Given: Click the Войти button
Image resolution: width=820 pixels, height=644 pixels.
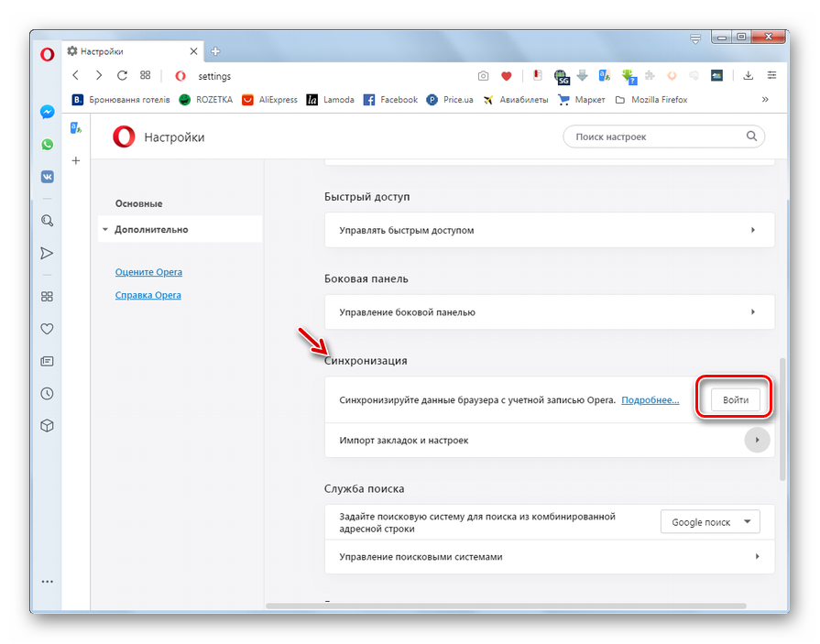Looking at the screenshot, I should click(x=736, y=400).
